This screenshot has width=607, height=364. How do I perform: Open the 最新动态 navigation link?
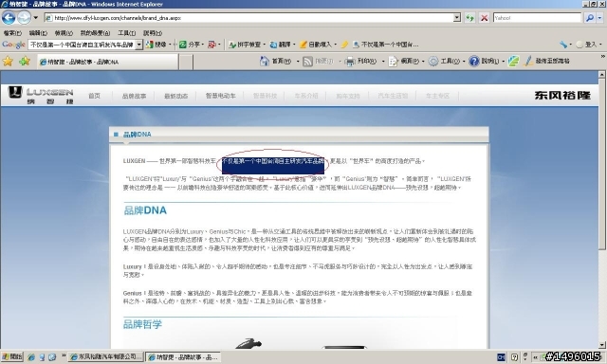pyautogui.click(x=176, y=96)
